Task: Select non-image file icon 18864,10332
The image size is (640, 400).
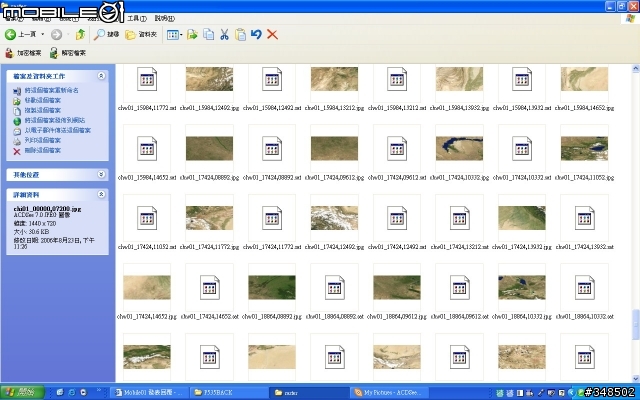Action: tap(584, 287)
